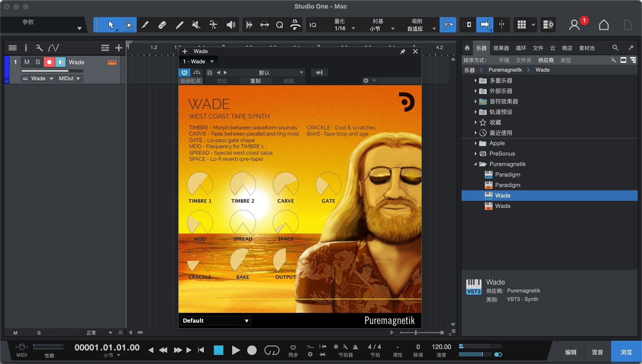Click 复制 copy button in plugin header
Screen dimensions: 642x364
click(x=255, y=81)
